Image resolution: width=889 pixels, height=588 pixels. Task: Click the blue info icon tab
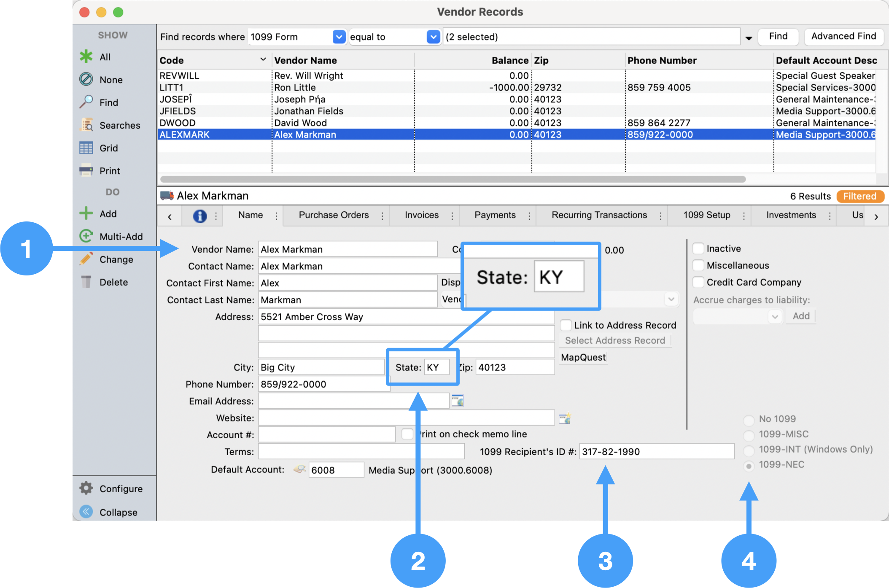[x=199, y=216]
